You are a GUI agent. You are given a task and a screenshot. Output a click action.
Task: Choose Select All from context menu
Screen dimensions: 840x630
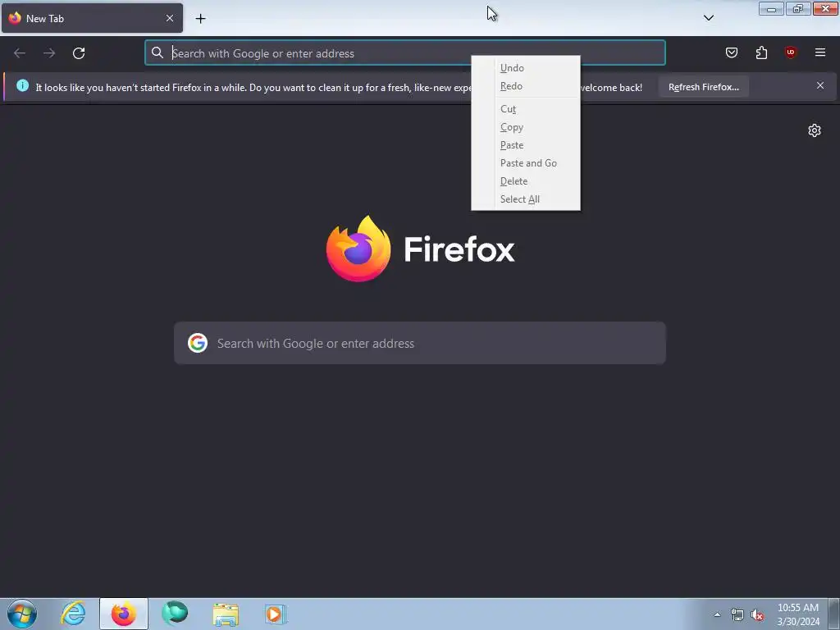pyautogui.click(x=526, y=199)
